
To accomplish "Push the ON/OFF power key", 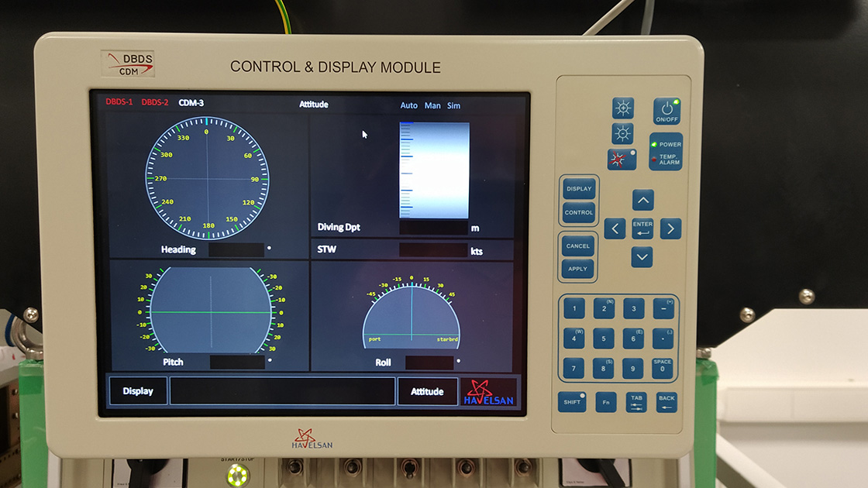I will click(666, 112).
